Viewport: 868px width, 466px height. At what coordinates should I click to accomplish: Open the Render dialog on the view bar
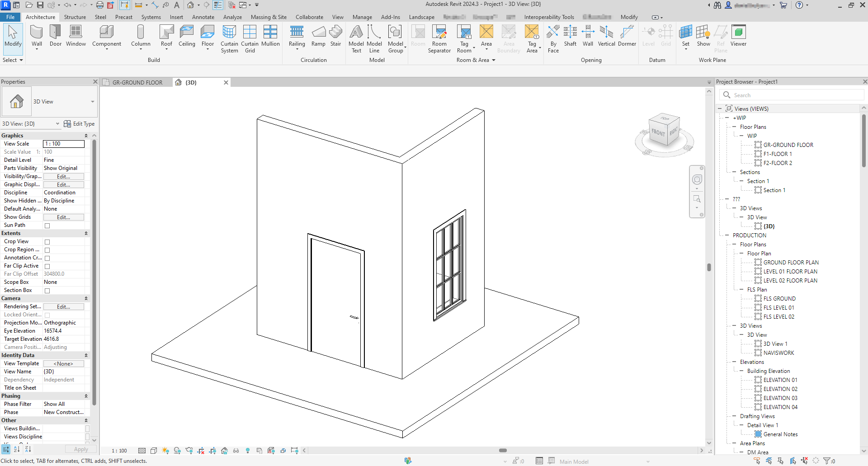(189, 450)
